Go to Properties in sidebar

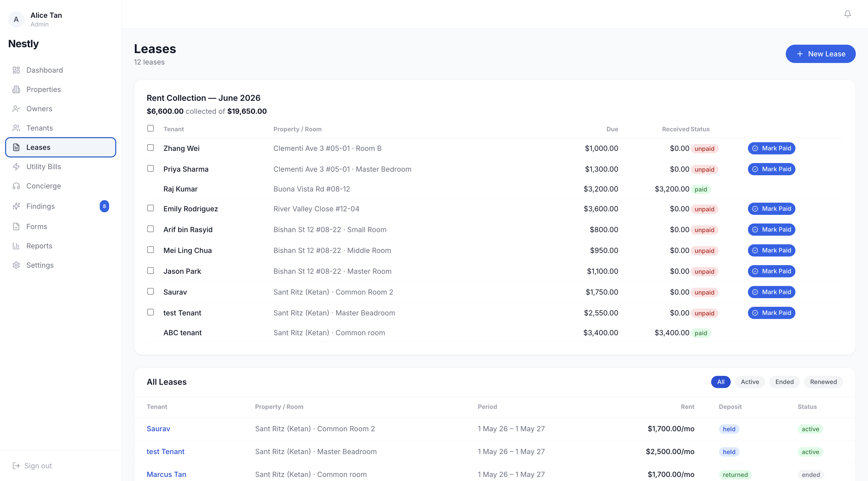[61, 89]
